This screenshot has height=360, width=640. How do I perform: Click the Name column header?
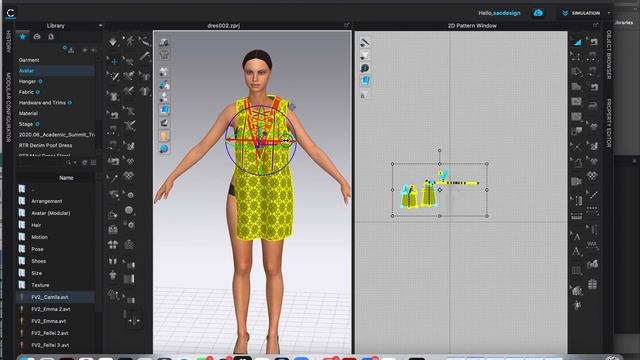66,178
